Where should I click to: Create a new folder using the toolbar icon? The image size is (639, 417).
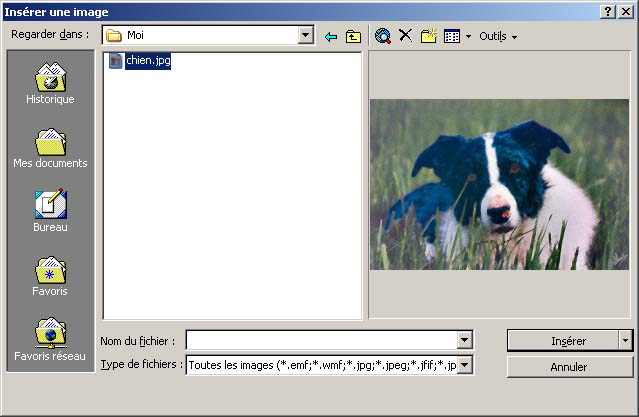[429, 36]
